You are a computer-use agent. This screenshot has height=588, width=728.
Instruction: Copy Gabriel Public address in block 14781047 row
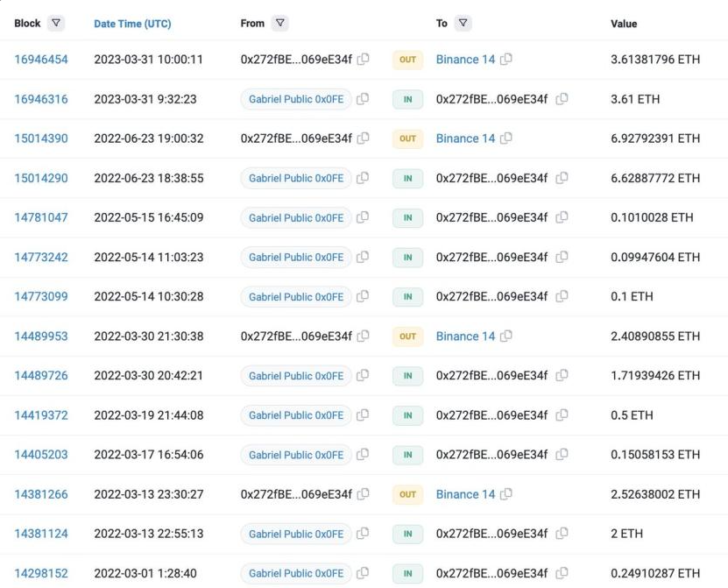coord(363,217)
